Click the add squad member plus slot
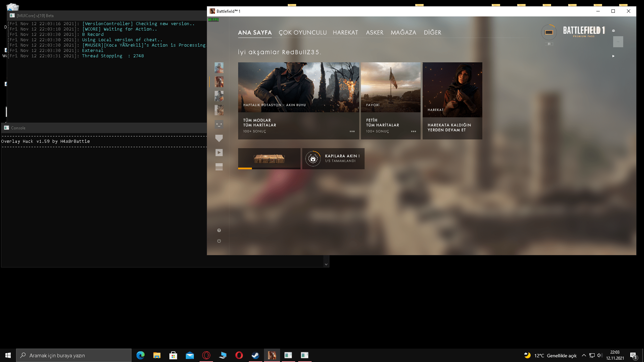Screen dimensions: 644x362 coord(618,42)
